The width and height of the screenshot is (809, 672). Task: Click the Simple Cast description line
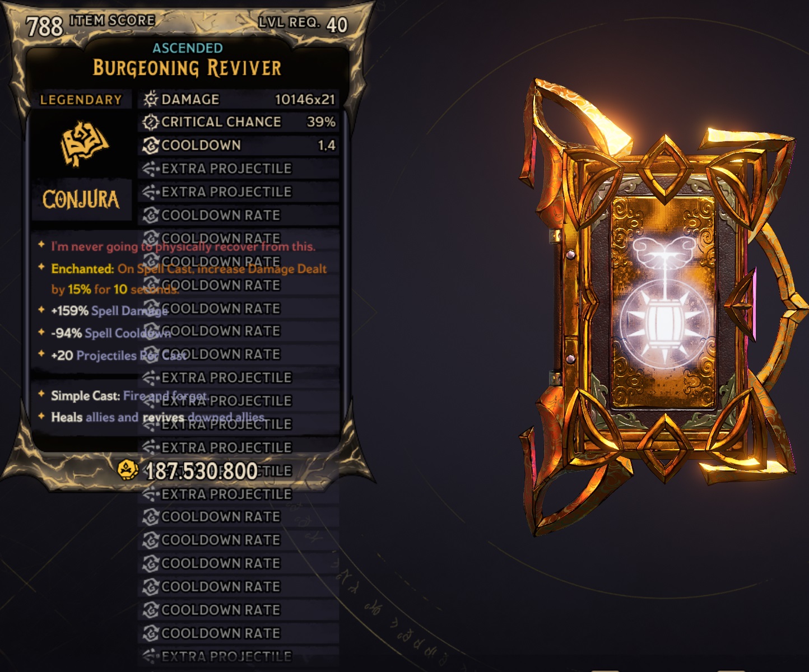129,396
